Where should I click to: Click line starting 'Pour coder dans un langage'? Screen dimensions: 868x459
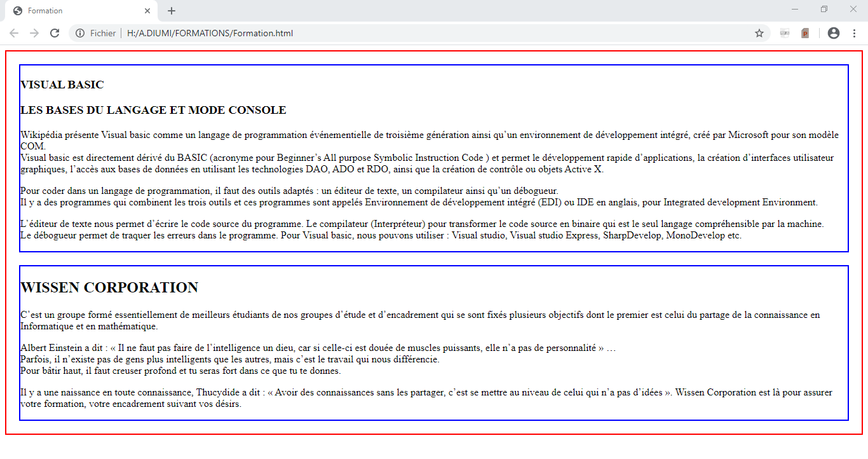click(x=289, y=191)
